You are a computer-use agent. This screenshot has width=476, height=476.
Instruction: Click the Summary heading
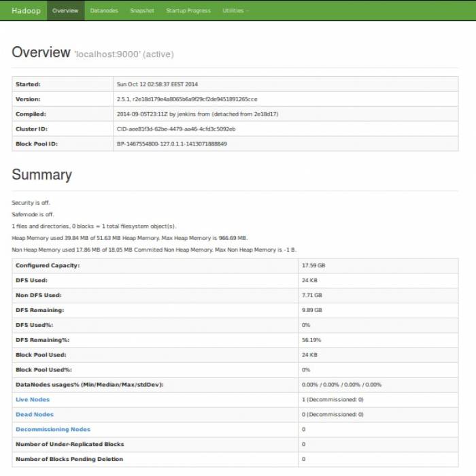click(42, 175)
